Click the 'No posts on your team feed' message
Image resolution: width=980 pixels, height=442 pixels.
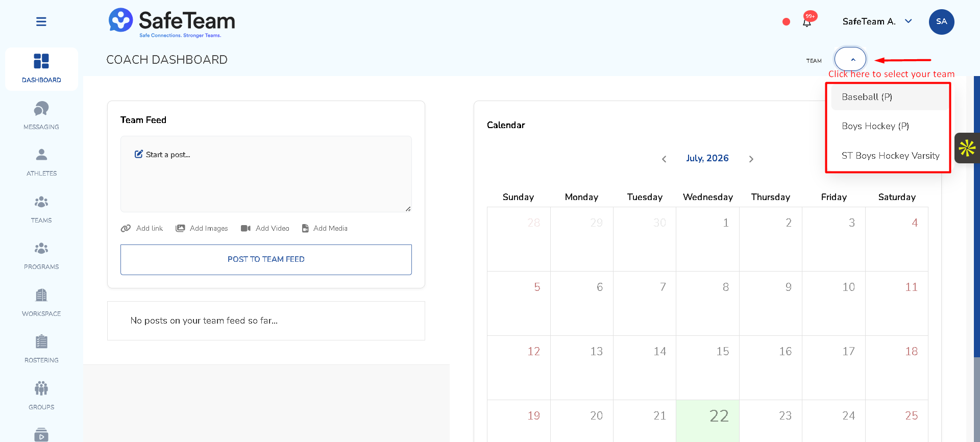coord(204,321)
